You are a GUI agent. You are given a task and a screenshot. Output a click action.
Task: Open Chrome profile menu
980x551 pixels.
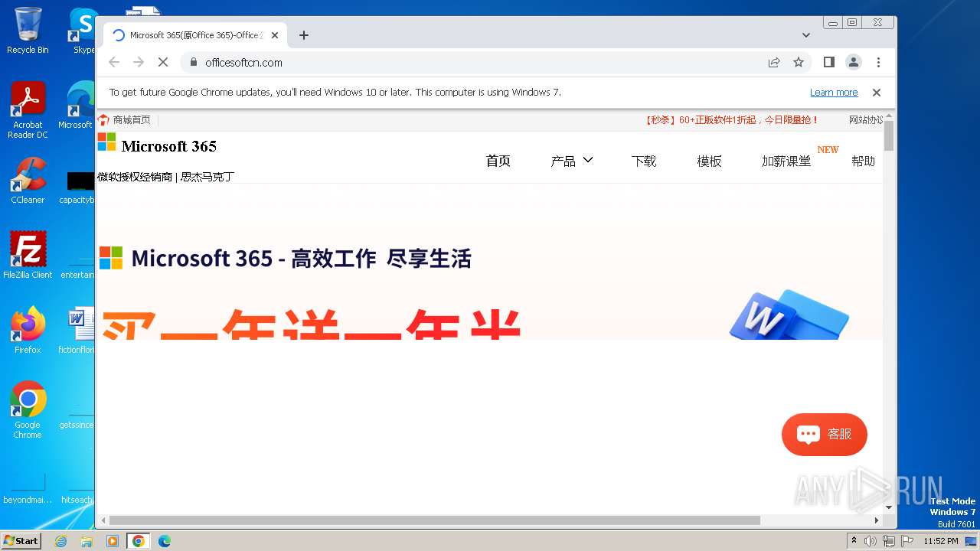pyautogui.click(x=853, y=62)
